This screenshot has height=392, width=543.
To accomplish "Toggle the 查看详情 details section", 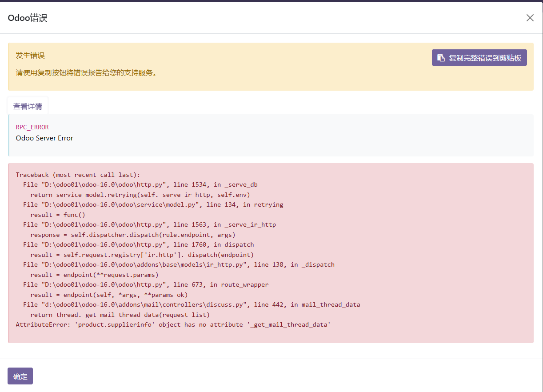I will tap(28, 106).
